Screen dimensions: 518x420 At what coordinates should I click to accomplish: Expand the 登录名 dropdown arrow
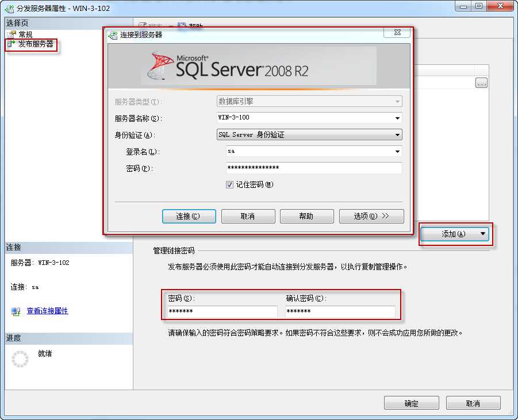[397, 151]
